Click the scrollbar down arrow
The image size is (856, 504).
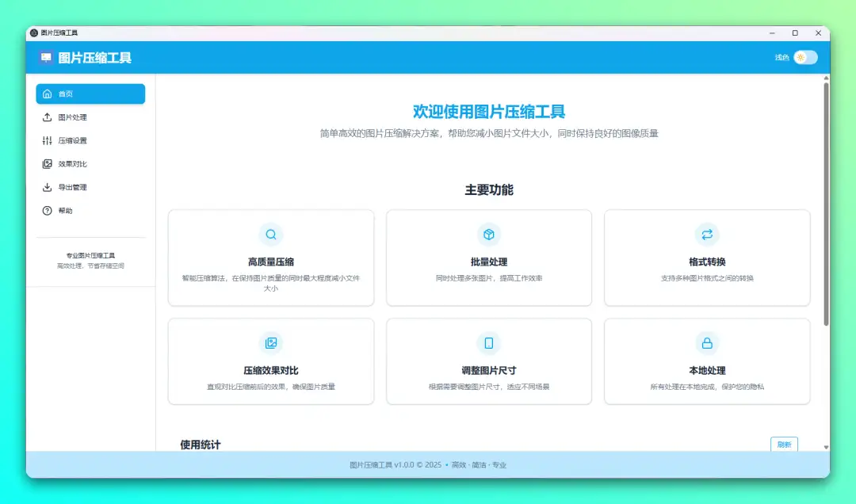tap(826, 447)
